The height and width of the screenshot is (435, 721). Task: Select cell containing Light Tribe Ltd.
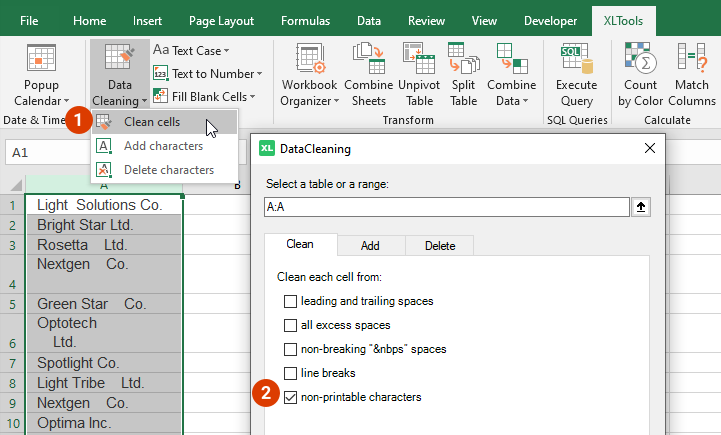pos(104,383)
